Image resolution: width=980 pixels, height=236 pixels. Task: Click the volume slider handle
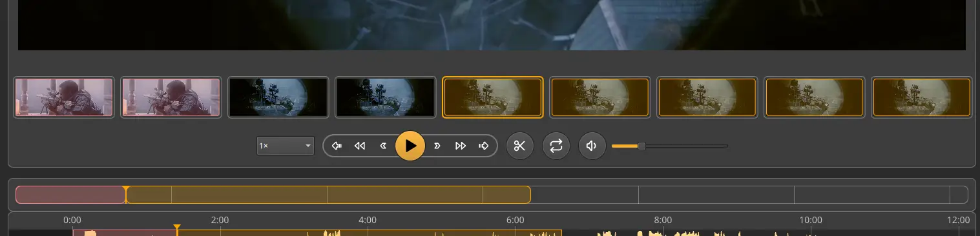tap(641, 146)
